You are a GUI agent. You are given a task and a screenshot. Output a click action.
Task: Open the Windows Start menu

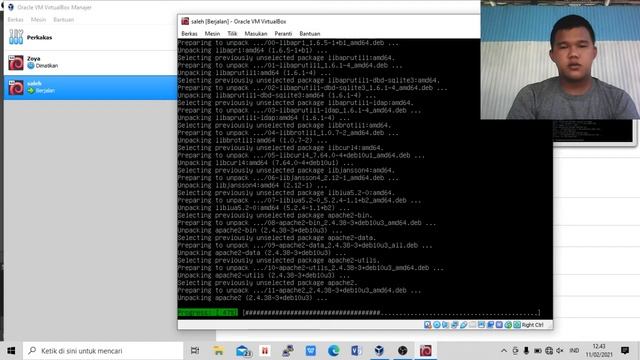click(x=11, y=351)
